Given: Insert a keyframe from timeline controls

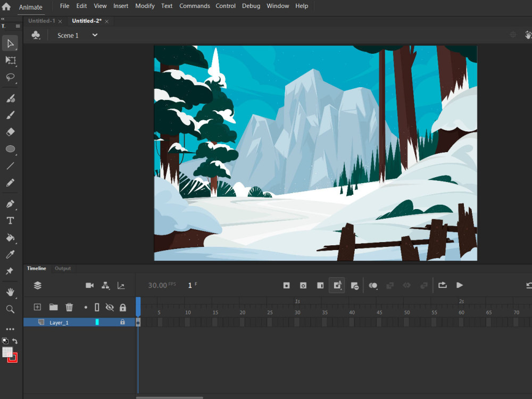Looking at the screenshot, I should tap(286, 285).
